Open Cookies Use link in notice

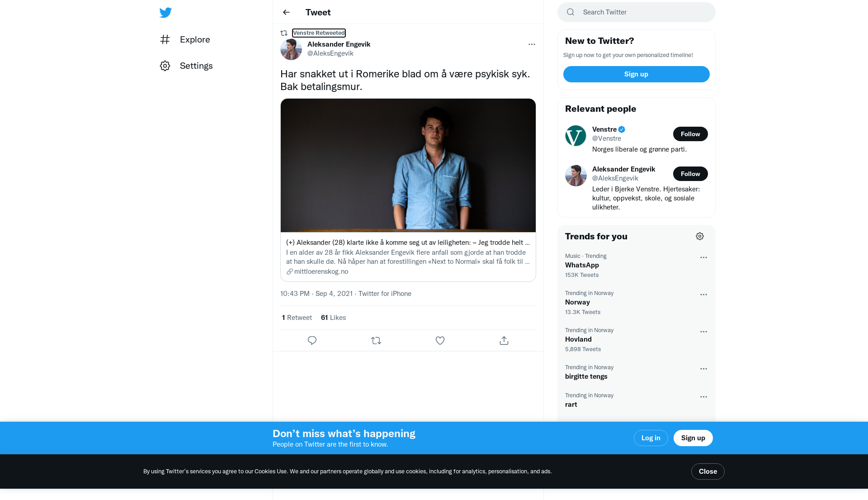click(270, 471)
